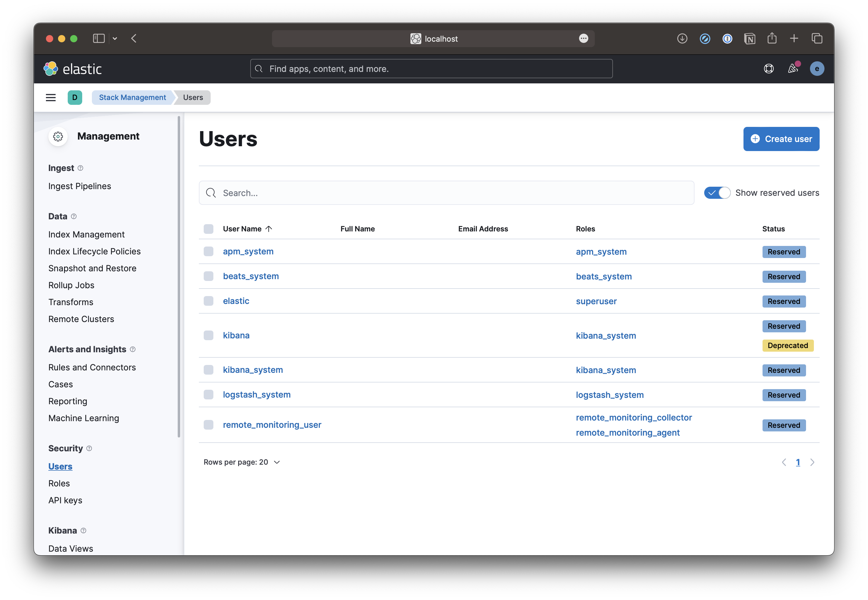Expand Safari sidebar options chevron
The height and width of the screenshot is (600, 868).
(115, 39)
